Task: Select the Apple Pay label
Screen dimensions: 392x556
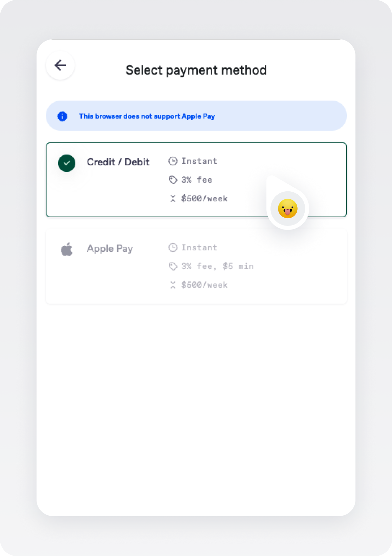Action: (110, 249)
